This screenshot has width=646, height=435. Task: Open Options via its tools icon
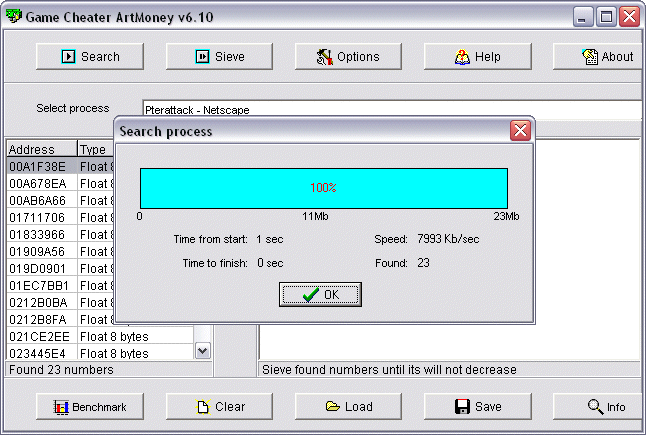(324, 57)
